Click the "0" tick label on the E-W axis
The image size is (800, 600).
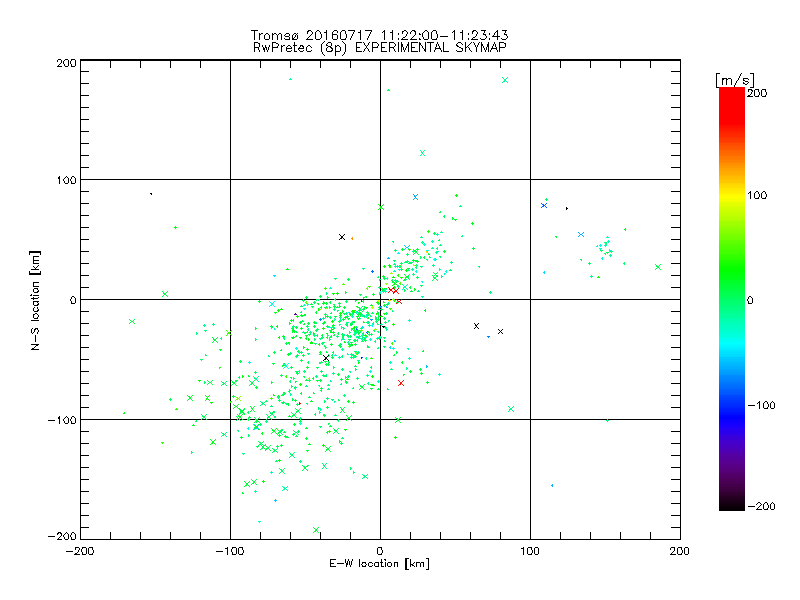click(x=380, y=551)
